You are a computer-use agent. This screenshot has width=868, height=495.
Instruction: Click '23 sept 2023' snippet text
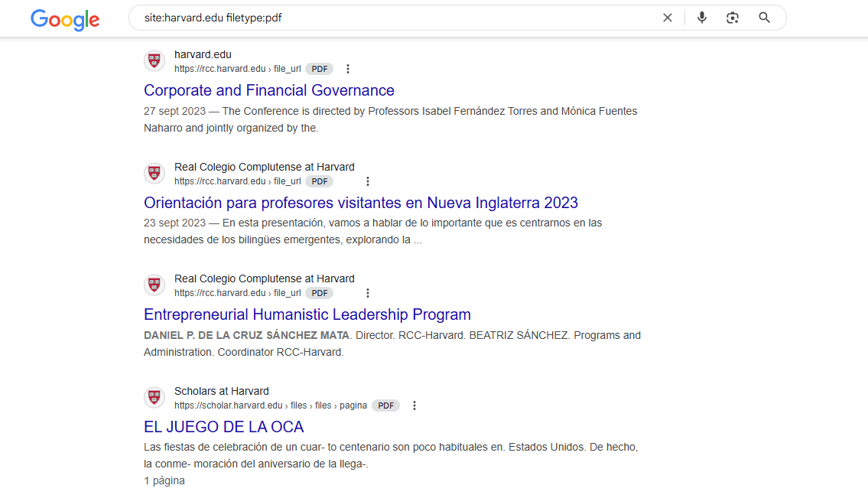174,223
